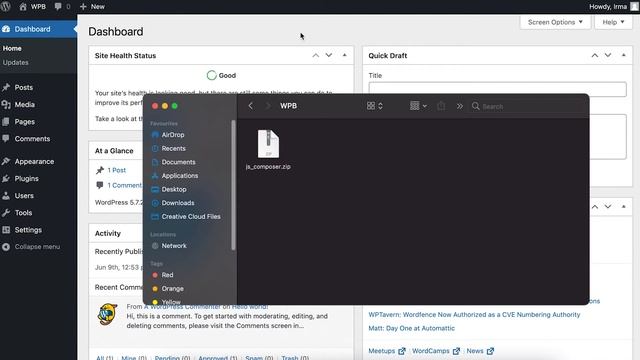
Task: Open comments bubble in admin bar
Action: click(62, 7)
